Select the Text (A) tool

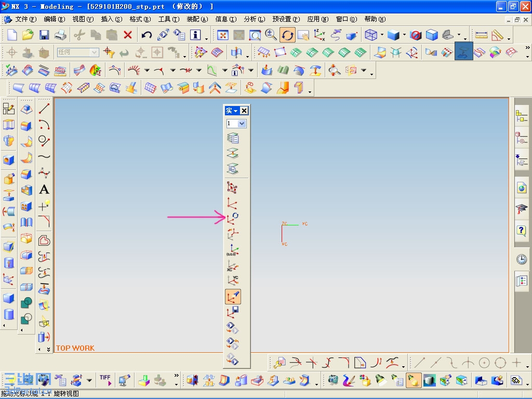(44, 189)
